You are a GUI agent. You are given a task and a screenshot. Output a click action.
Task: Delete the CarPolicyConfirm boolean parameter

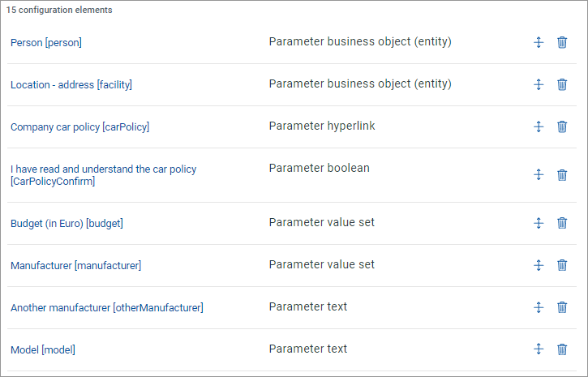pyautogui.click(x=562, y=174)
